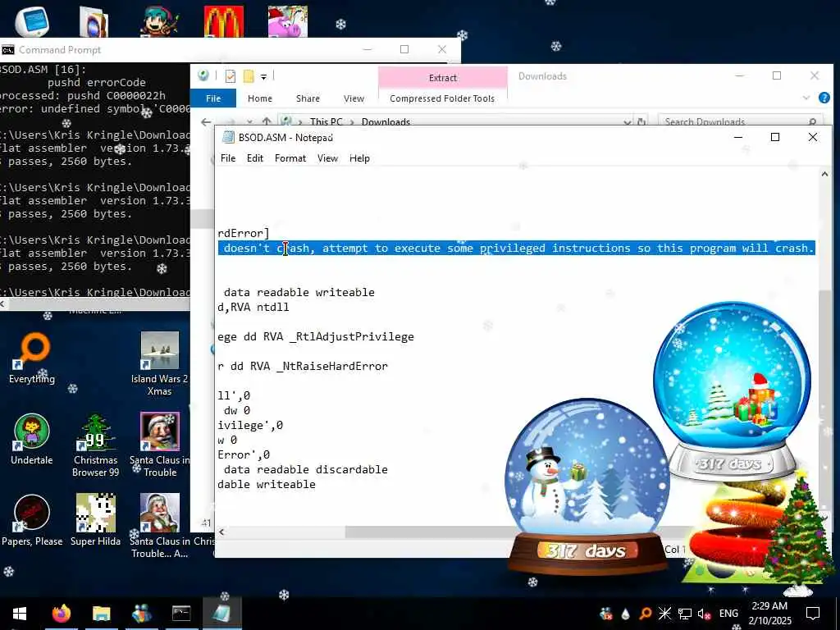840x630 pixels.
Task: Open the Notepad Edit menu
Action: pos(255,158)
